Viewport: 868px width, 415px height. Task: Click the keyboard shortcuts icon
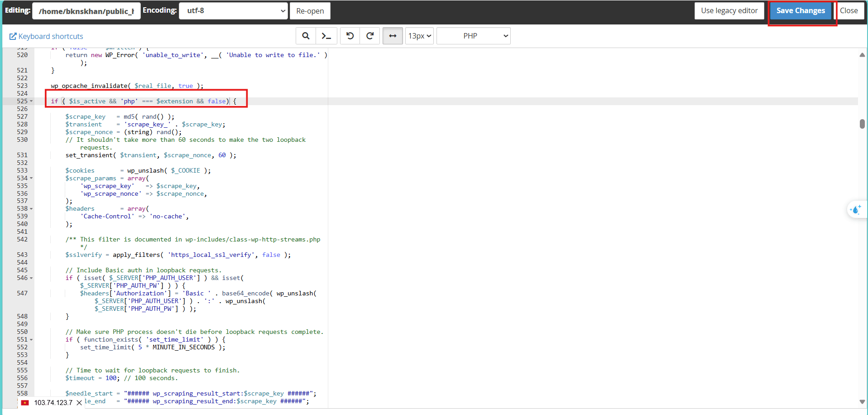[x=14, y=36]
